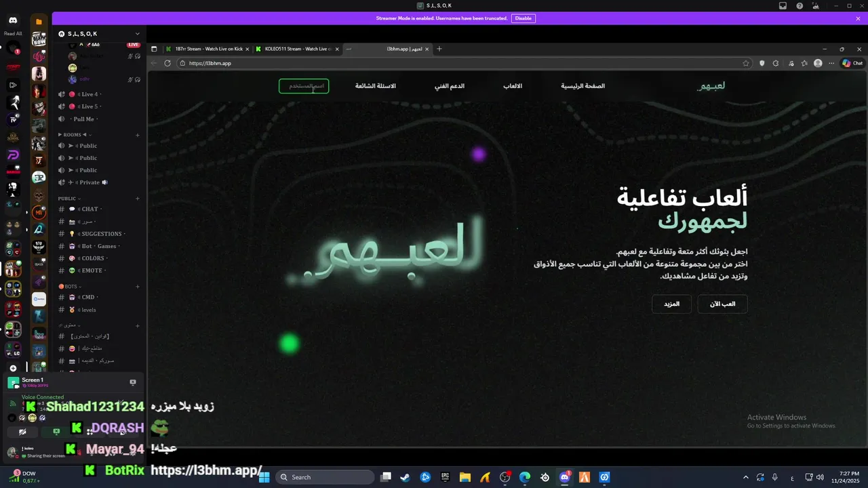This screenshot has height=488, width=868.
Task: Open Discord direct messages home icon
Action: 13,21
